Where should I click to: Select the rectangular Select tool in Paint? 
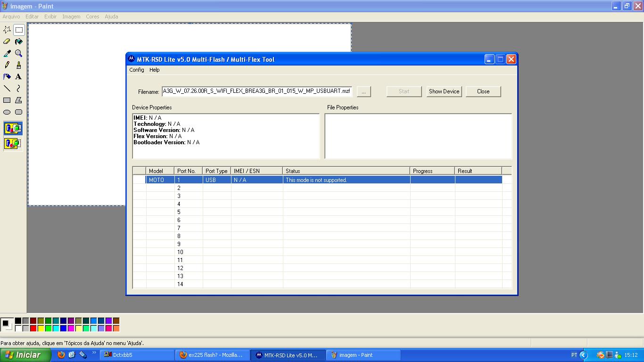19,30
